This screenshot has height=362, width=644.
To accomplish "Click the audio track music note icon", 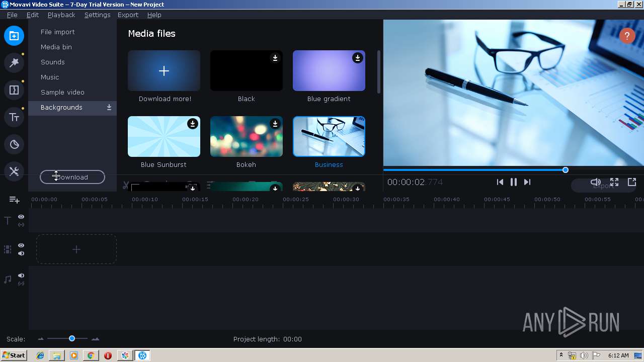I will 8,280.
